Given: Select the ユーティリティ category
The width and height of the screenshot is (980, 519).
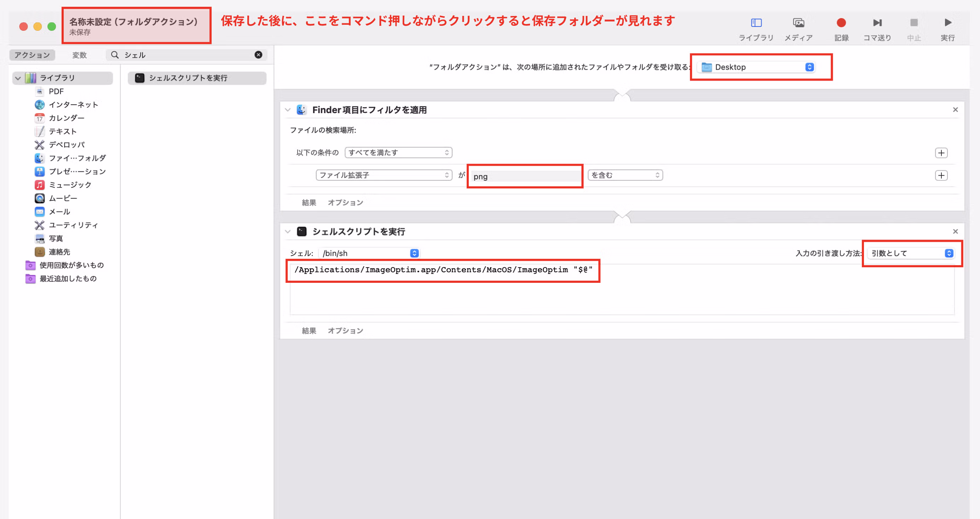Looking at the screenshot, I should 67,225.
